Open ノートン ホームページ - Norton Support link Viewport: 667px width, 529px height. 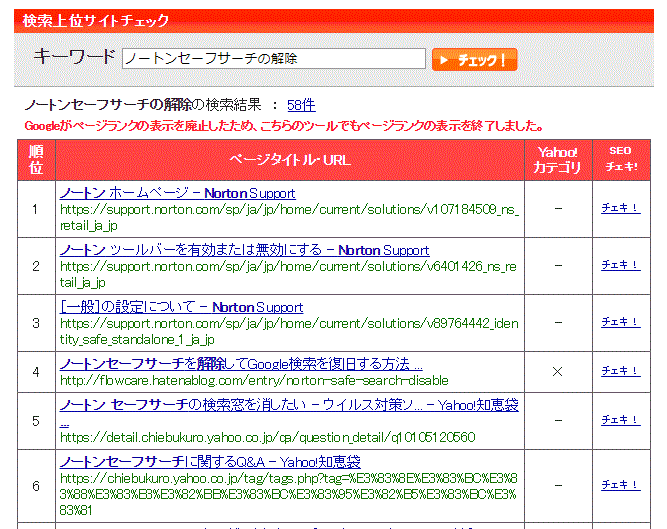177,193
